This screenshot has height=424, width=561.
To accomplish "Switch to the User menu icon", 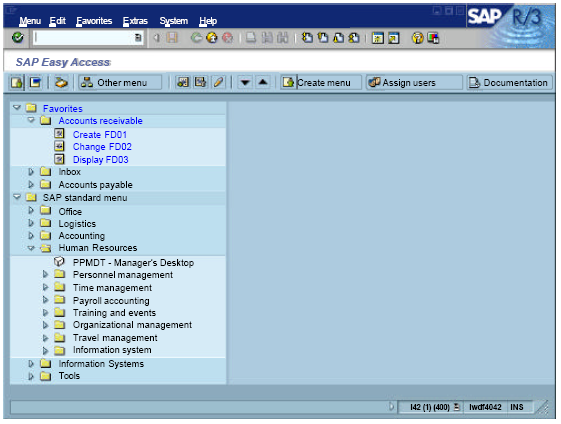I will pyautogui.click(x=17, y=83).
